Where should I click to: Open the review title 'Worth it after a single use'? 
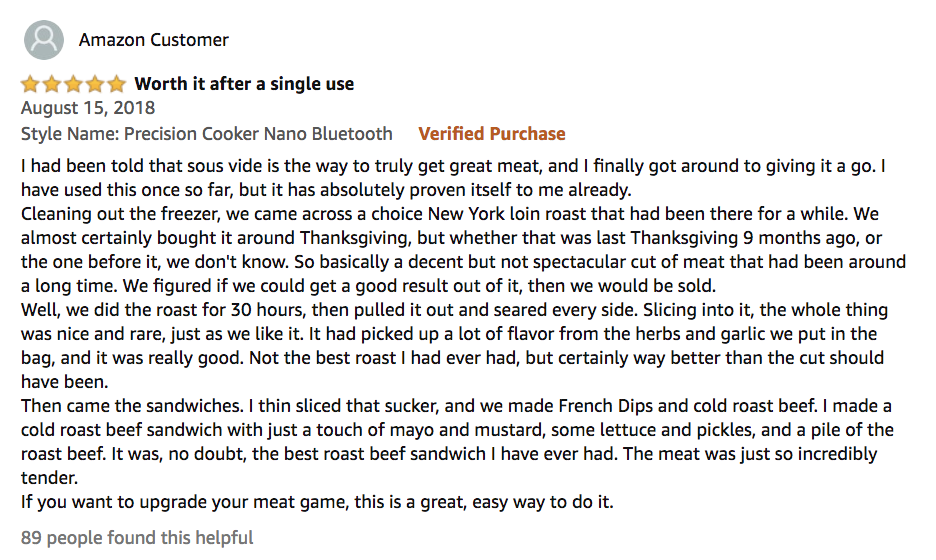pyautogui.click(x=244, y=84)
